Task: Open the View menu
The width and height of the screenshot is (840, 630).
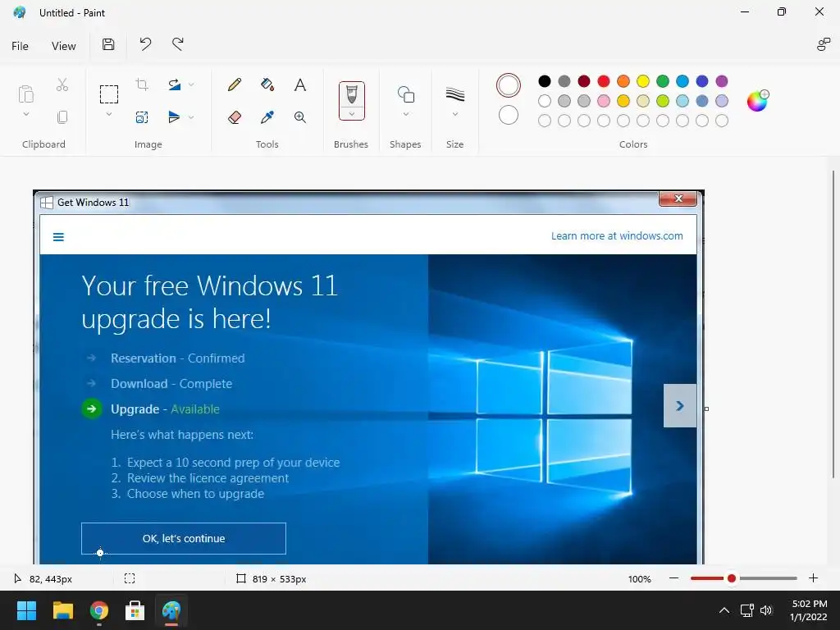Action: click(64, 46)
